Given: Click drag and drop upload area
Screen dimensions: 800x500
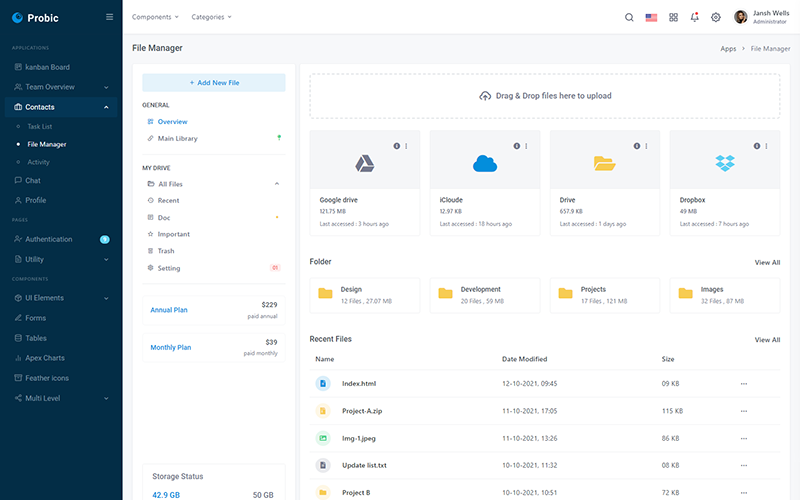Looking at the screenshot, I should tap(544, 96).
